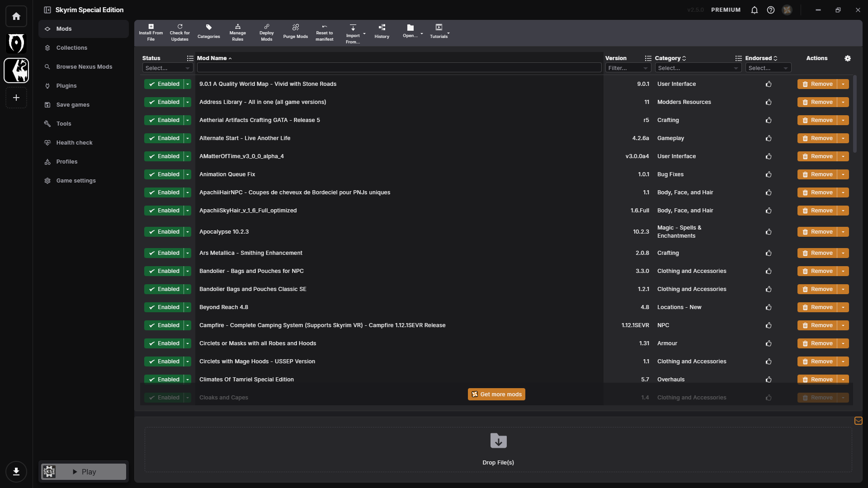This screenshot has height=488, width=868.
Task: Open the notifications bell
Action: 755,10
